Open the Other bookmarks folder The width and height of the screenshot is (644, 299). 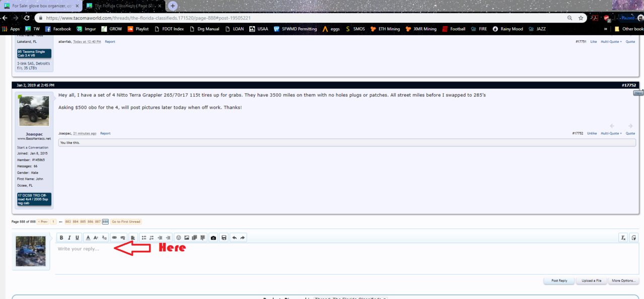(628, 29)
